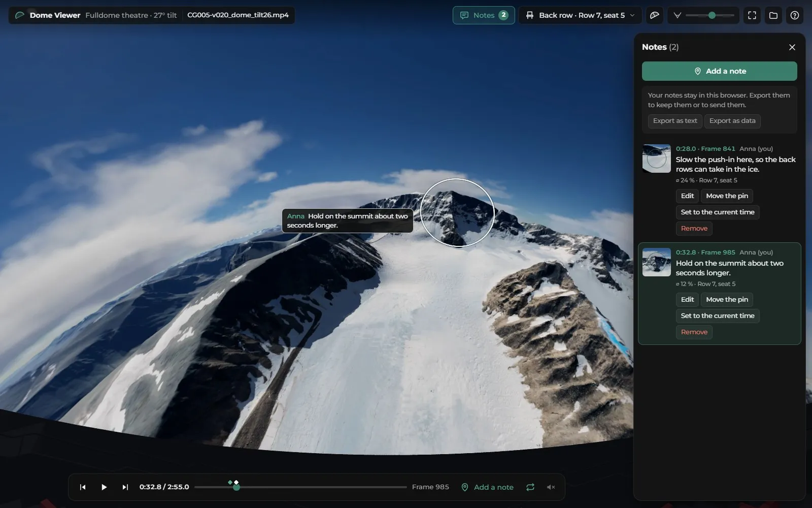Click the green Add a note button in panel
The image size is (812, 508).
[x=719, y=71]
